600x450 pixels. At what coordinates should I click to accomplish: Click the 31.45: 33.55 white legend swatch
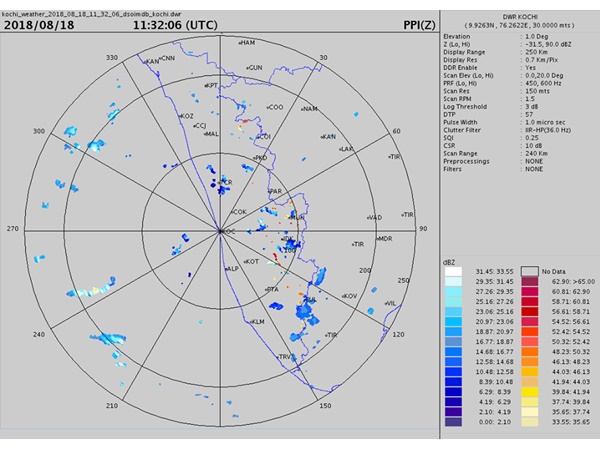[453, 271]
